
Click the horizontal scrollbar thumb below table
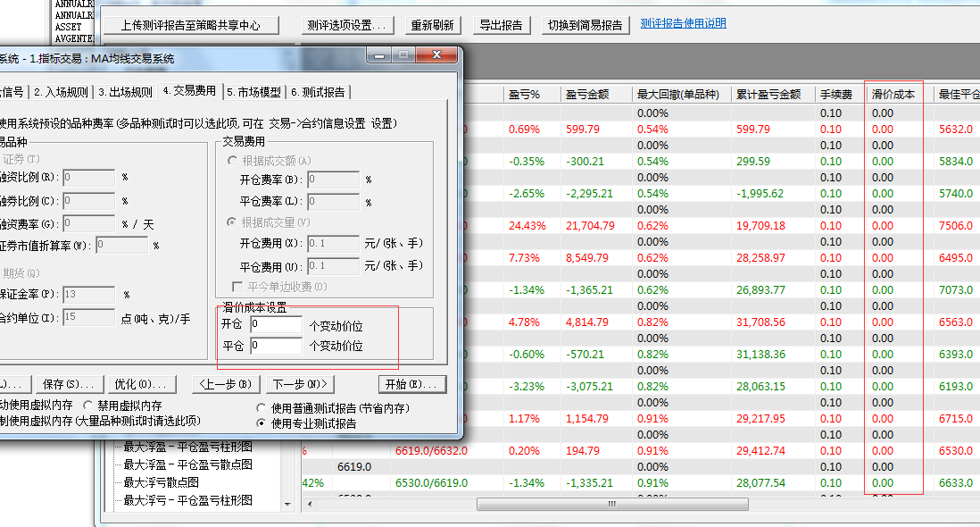[x=611, y=505]
